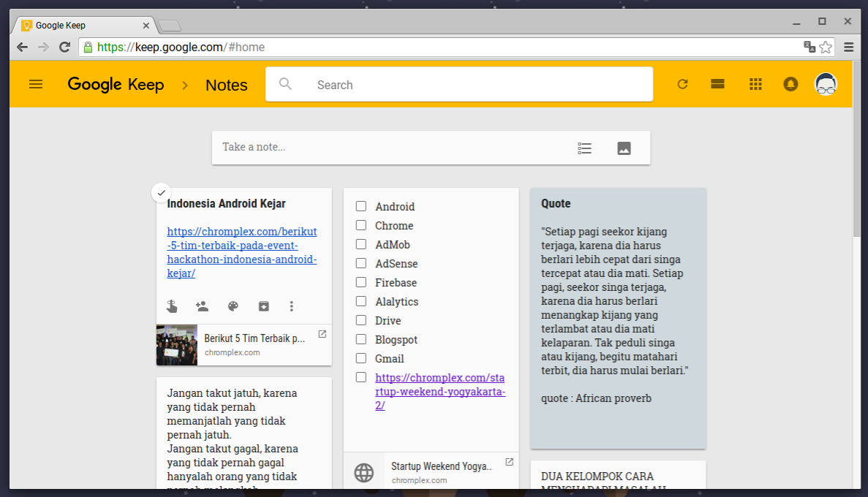
Task: Open the Berikut 5 Tim Terbaik link externally
Action: coord(322,334)
